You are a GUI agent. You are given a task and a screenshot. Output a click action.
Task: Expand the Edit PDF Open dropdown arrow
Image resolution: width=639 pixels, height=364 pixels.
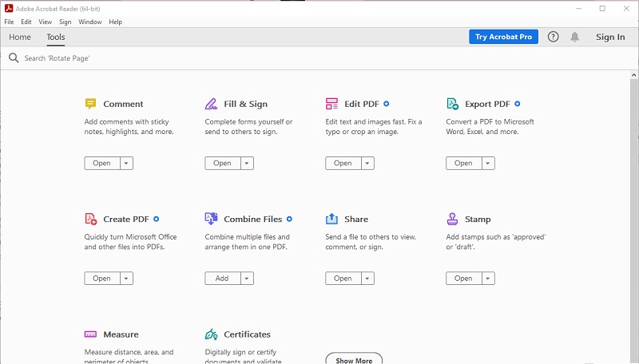tap(367, 164)
